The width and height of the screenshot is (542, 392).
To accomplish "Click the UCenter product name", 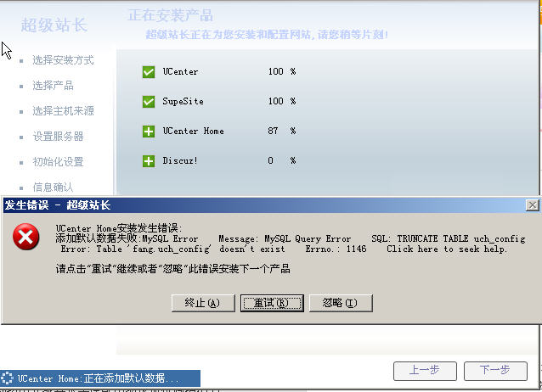I will [180, 72].
